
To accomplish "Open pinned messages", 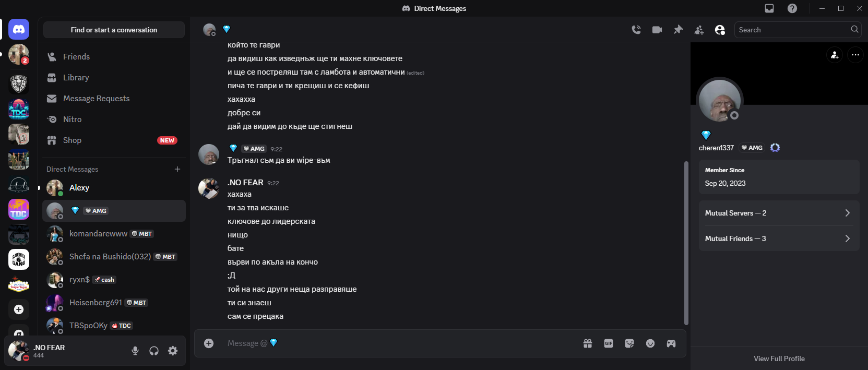I will pos(678,30).
